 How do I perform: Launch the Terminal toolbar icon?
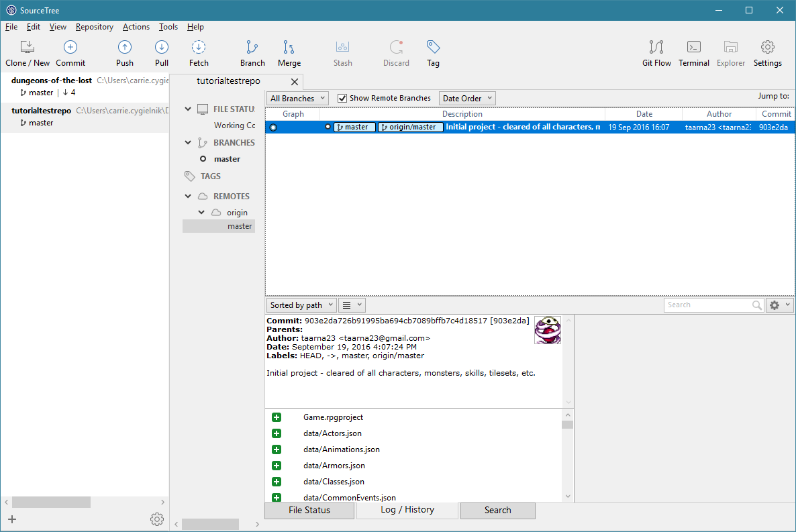(x=694, y=47)
